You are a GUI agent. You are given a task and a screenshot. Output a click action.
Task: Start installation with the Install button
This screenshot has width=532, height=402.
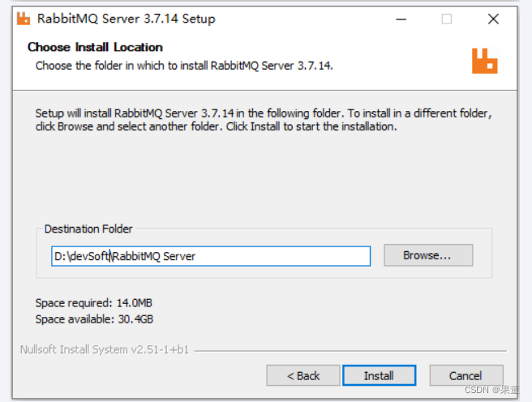pos(379,375)
